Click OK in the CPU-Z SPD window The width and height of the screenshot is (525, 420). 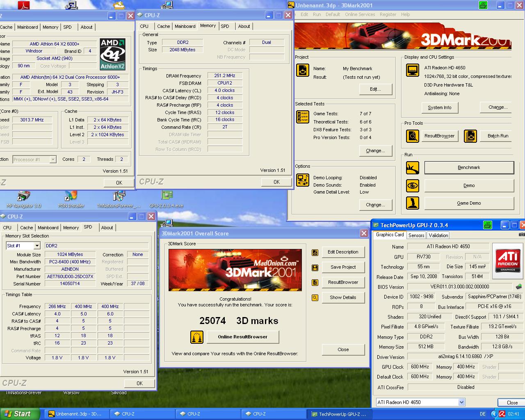point(139,383)
